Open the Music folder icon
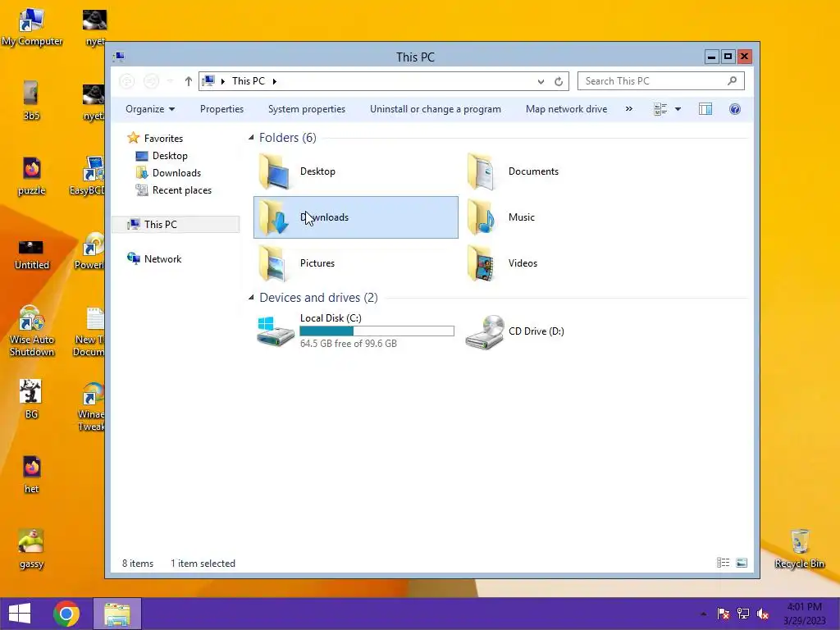This screenshot has height=630, width=840. coord(481,217)
